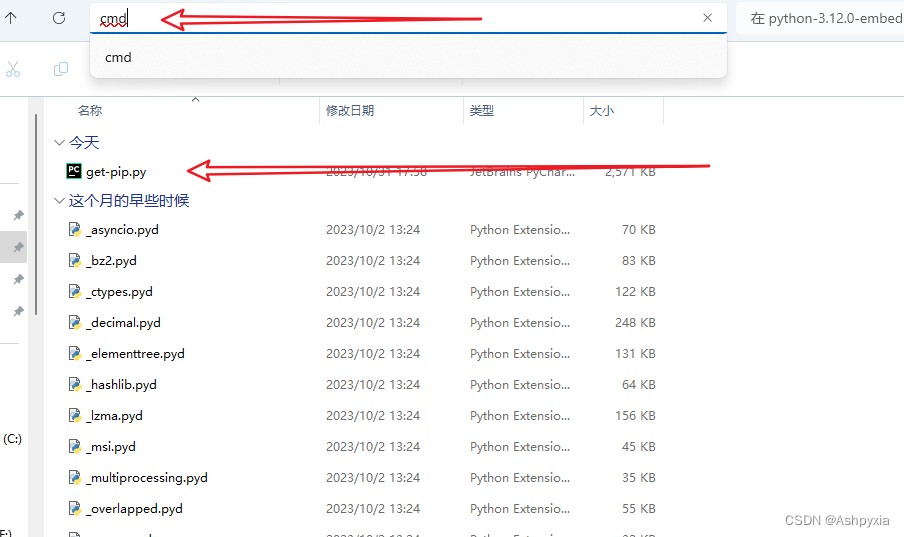Click the search box for python-3.12.0-embed

click(x=820, y=18)
